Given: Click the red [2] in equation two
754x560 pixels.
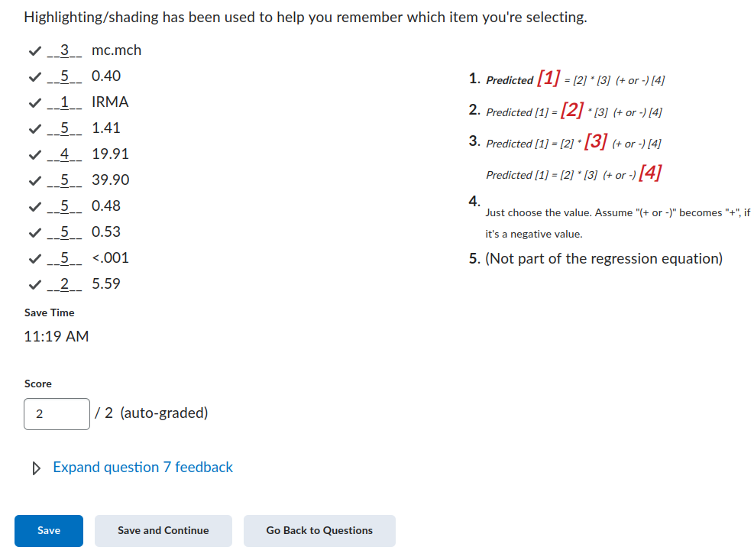Looking at the screenshot, I should pyautogui.click(x=571, y=110).
